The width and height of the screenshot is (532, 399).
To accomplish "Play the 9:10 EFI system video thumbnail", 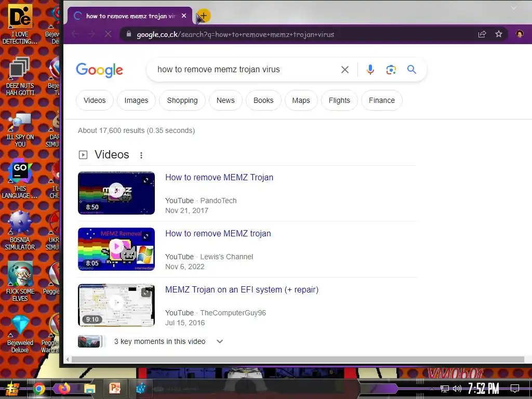I will click(116, 305).
